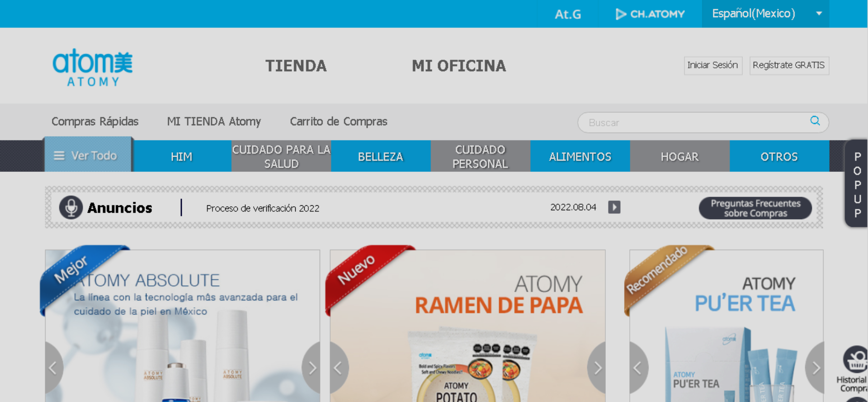The image size is (868, 402).
Task: Click the search magnifier icon
Action: point(815,121)
